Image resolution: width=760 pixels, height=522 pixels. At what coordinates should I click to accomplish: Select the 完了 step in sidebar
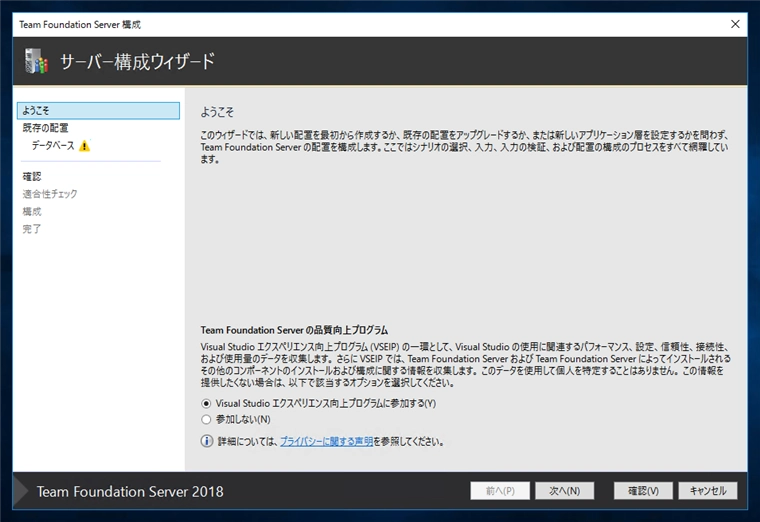32,229
